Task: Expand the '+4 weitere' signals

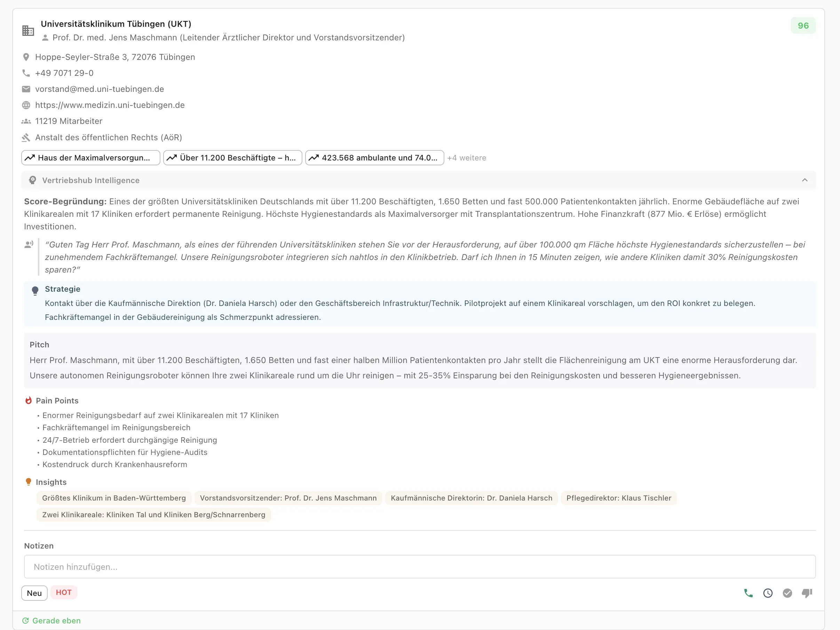Action: pyautogui.click(x=466, y=158)
